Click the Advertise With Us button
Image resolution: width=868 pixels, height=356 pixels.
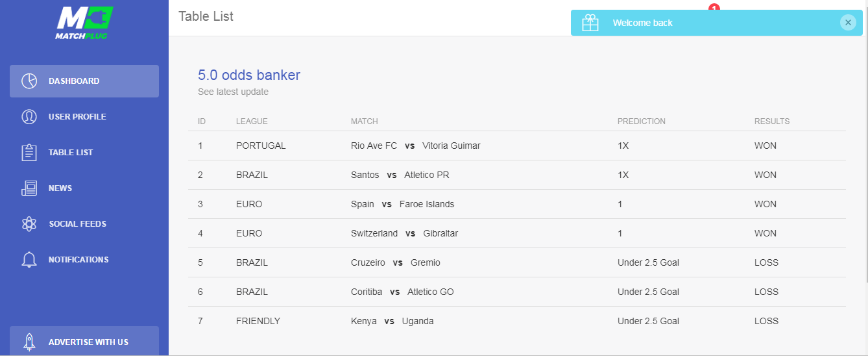[84, 341]
